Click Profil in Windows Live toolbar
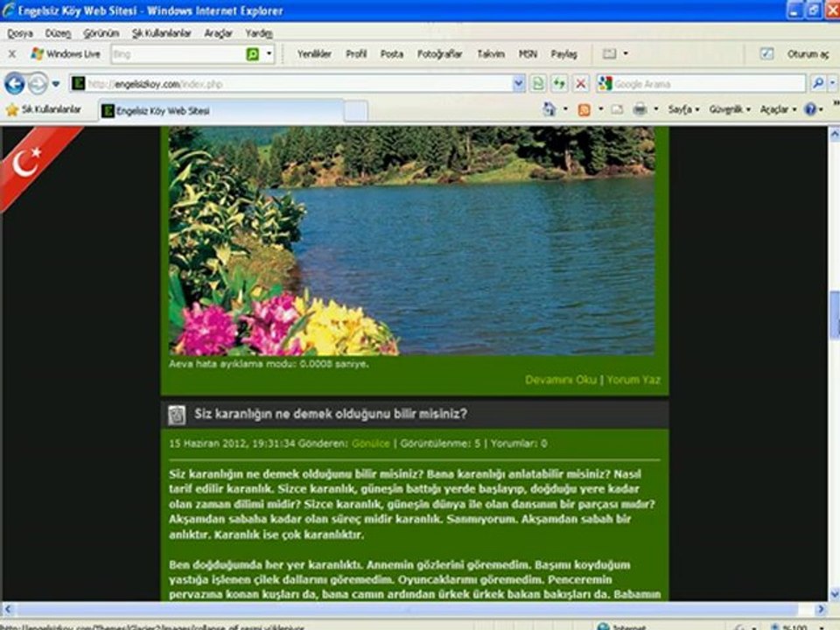The height and width of the screenshot is (630, 840). click(x=356, y=54)
